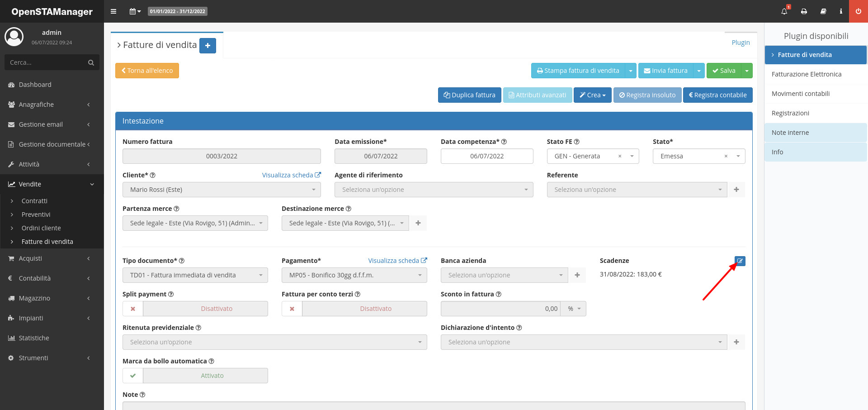The height and width of the screenshot is (410, 868).
Task: Click the printer icon in top bar
Action: tap(804, 11)
